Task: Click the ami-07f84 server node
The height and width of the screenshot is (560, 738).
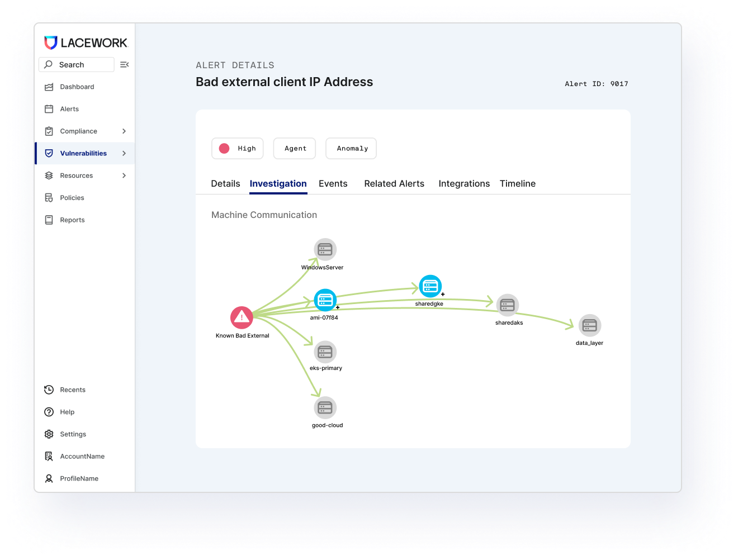Action: click(x=325, y=300)
